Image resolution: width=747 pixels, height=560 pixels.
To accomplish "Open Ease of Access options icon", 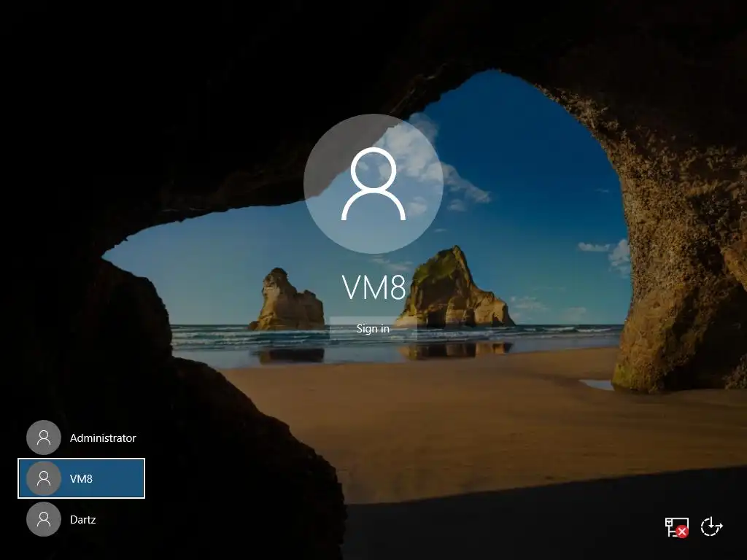I will tap(711, 526).
